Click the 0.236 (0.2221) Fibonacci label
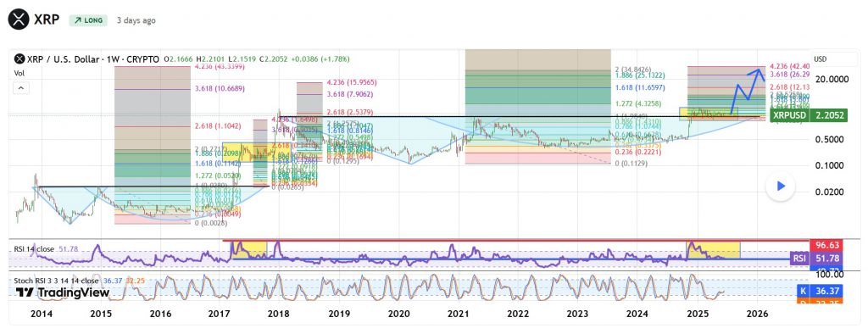 [638, 152]
